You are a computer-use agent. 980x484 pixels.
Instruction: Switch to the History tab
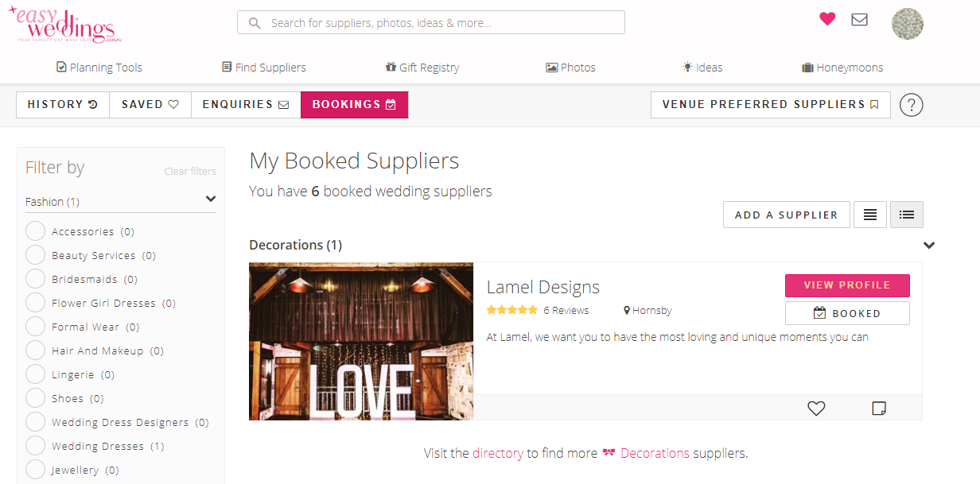click(x=63, y=104)
